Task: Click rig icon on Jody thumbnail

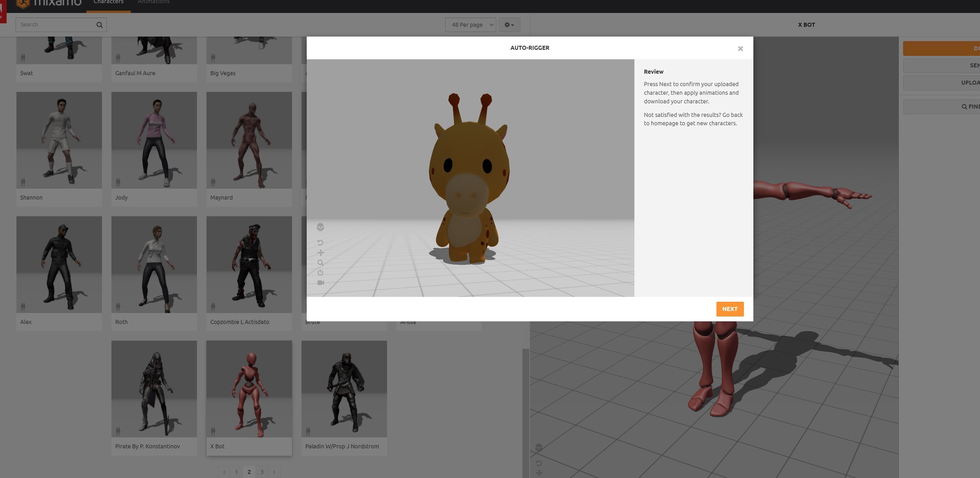Action: 118,182
